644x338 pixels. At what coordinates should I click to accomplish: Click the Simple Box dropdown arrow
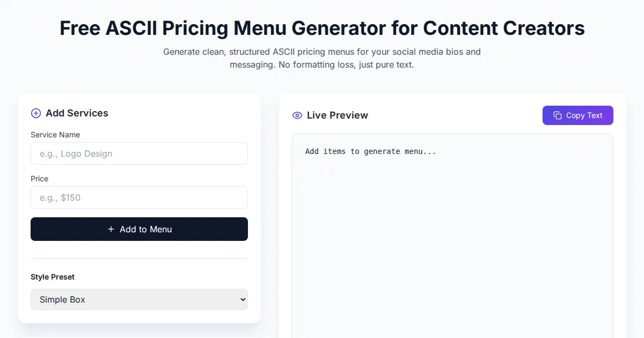pyautogui.click(x=242, y=299)
